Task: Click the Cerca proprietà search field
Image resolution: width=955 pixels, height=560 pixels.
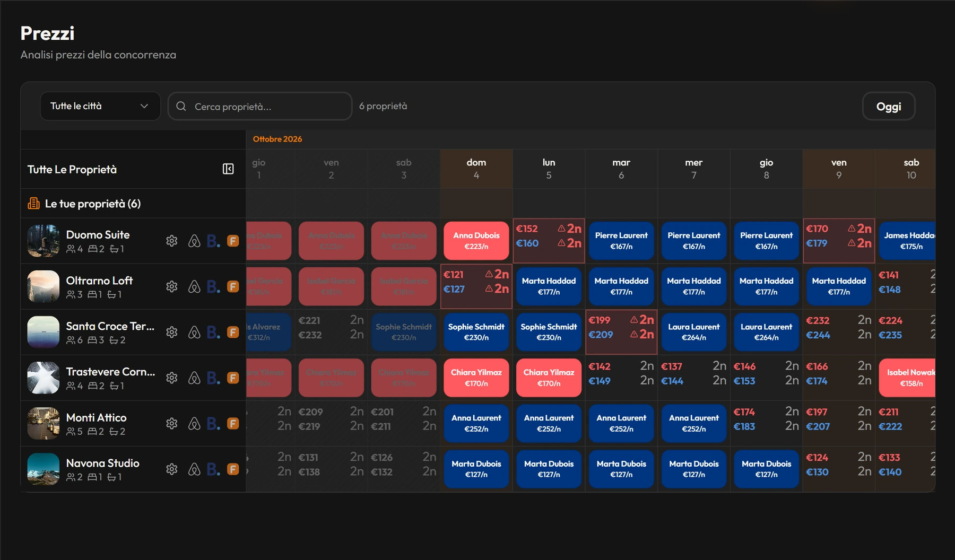Action: [x=260, y=106]
